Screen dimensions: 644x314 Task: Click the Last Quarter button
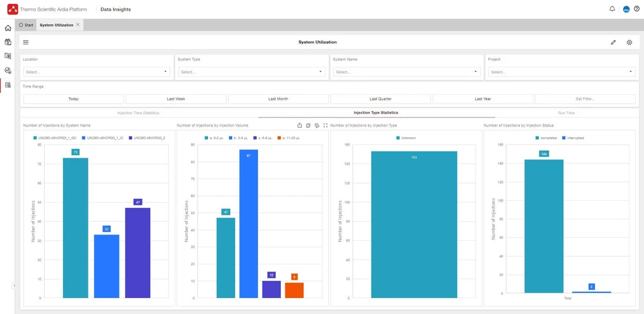pos(380,99)
